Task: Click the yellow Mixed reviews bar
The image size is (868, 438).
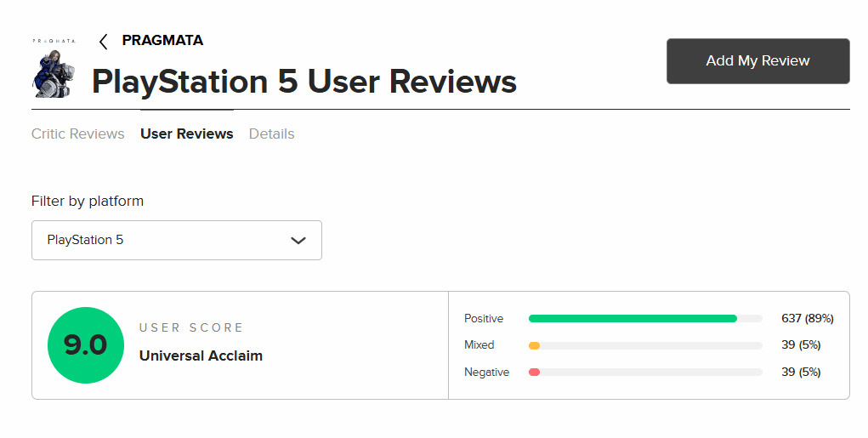Action: pyautogui.click(x=535, y=346)
